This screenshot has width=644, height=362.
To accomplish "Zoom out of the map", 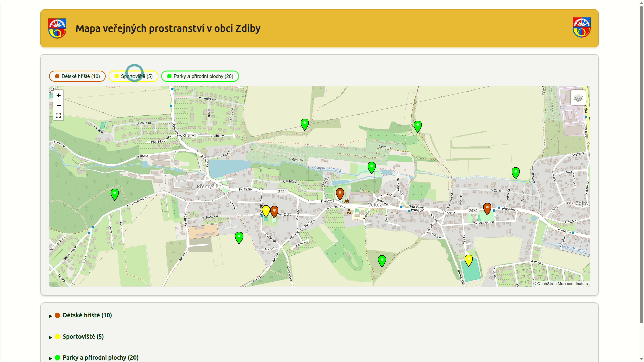I will pos(58,105).
